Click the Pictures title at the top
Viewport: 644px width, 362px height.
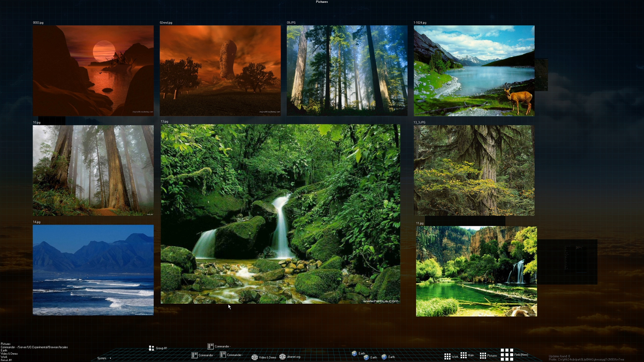[x=322, y=2]
